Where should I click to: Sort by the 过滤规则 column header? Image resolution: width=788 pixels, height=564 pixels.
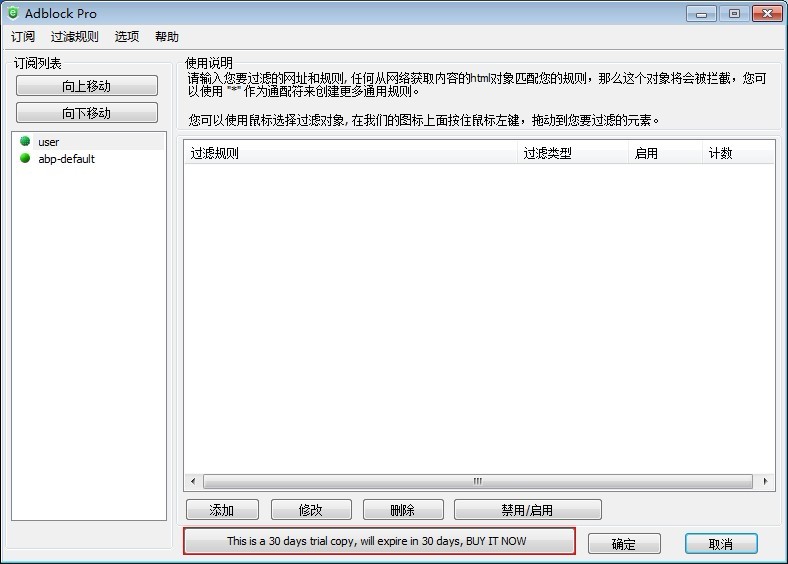pyautogui.click(x=350, y=153)
